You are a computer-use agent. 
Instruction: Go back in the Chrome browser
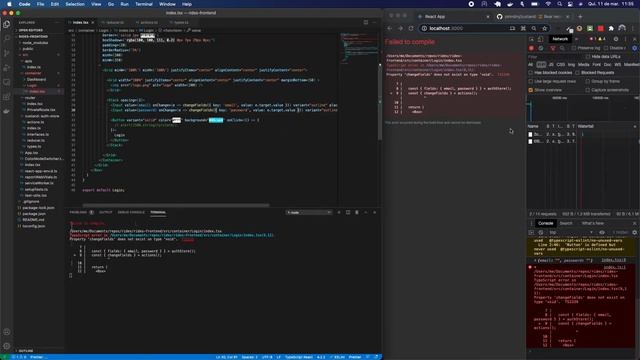(x=389, y=29)
